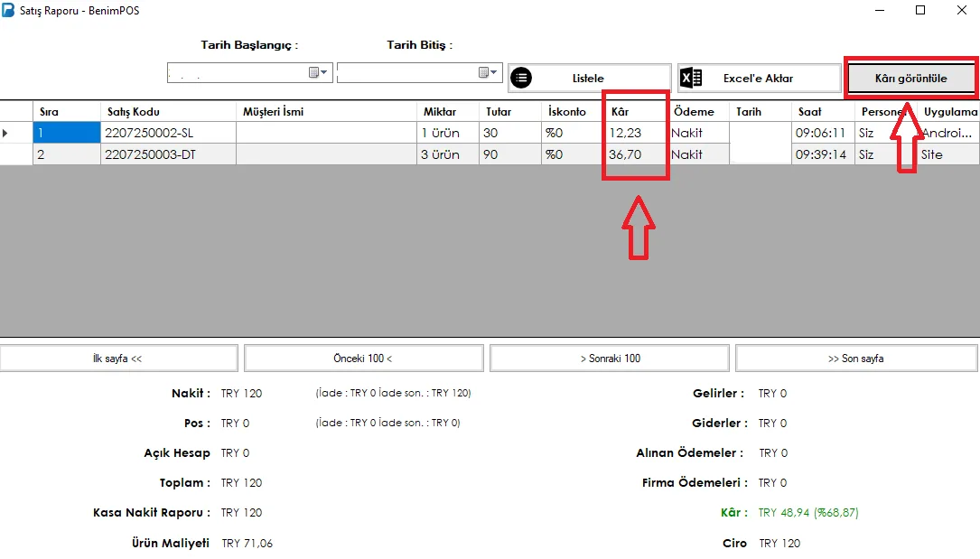This screenshot has width=980, height=559.
Task: Minimize the Satış Raporu window
Action: (x=880, y=11)
